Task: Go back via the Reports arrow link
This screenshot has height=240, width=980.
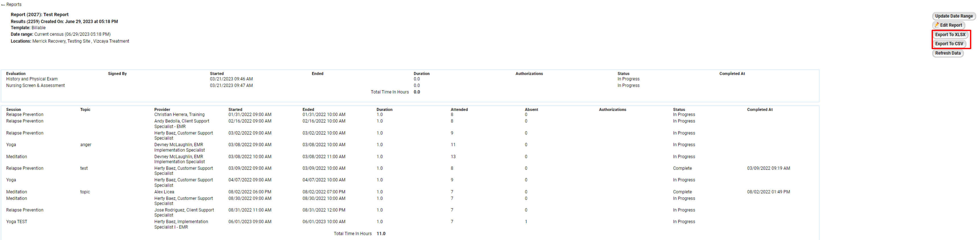Action: pos(11,5)
